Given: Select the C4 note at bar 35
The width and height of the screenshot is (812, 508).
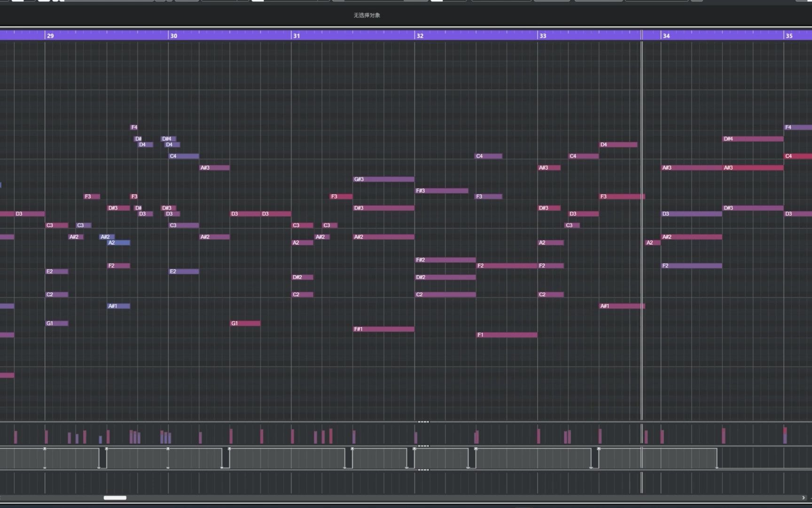Looking at the screenshot, I should click(798, 156).
